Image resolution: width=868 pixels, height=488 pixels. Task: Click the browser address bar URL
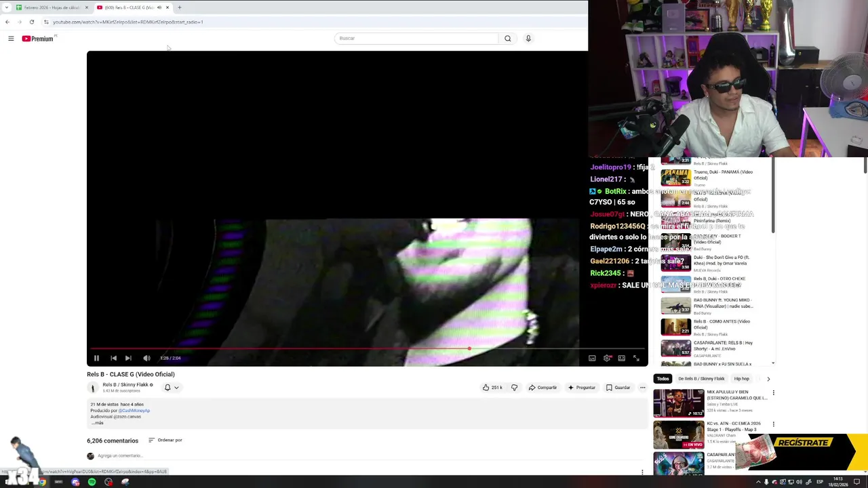point(128,22)
